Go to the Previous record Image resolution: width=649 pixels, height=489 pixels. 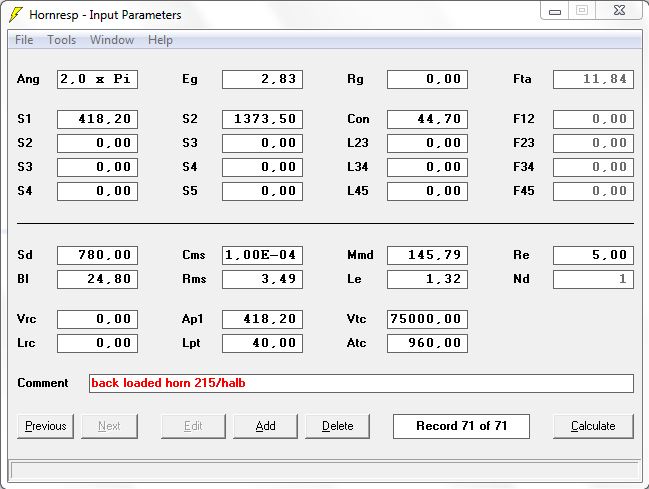pyautogui.click(x=46, y=426)
